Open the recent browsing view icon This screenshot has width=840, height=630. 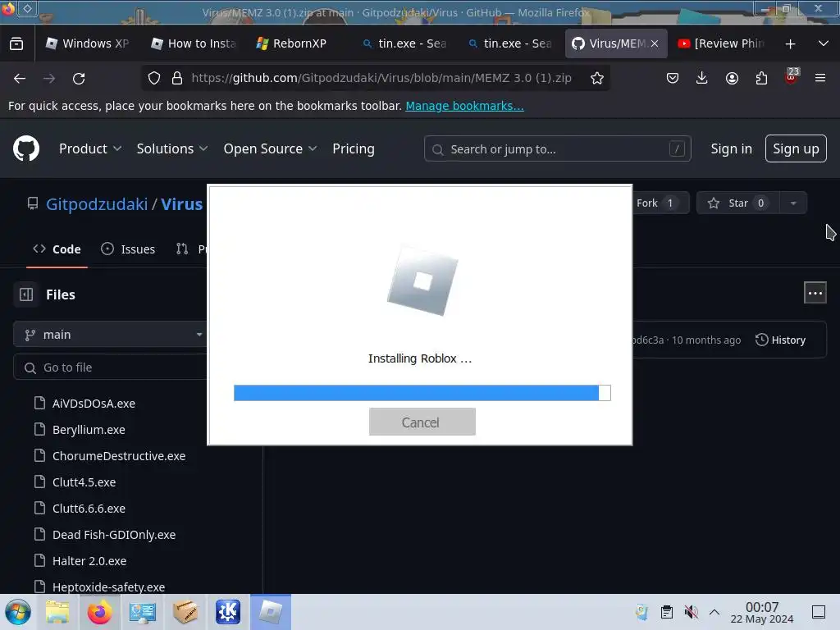(16, 43)
